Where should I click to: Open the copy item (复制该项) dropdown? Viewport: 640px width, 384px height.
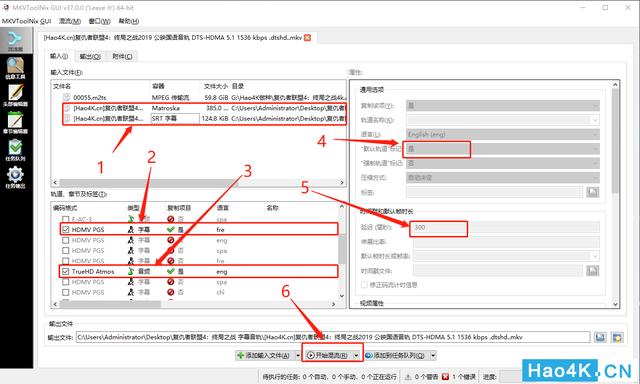503,105
